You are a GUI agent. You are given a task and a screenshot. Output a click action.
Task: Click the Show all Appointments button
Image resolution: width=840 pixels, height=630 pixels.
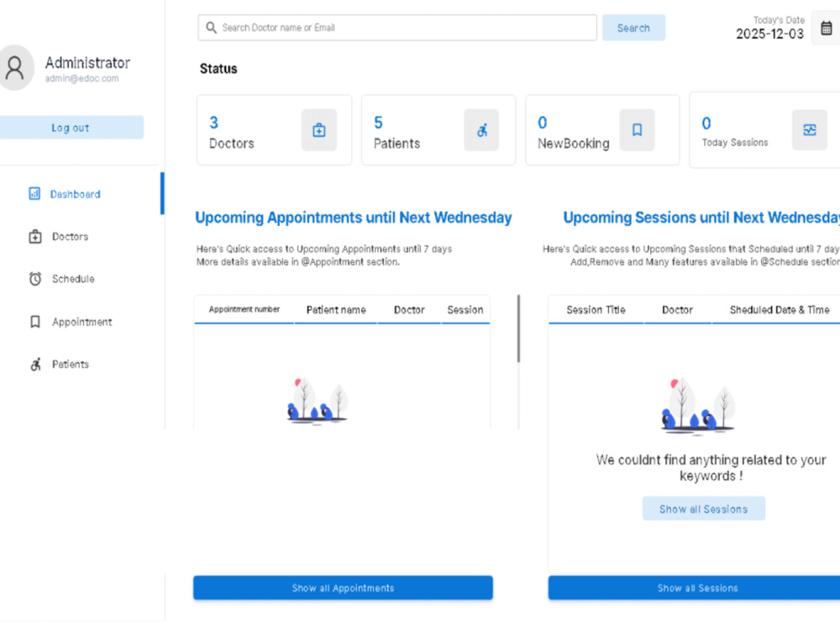343,588
